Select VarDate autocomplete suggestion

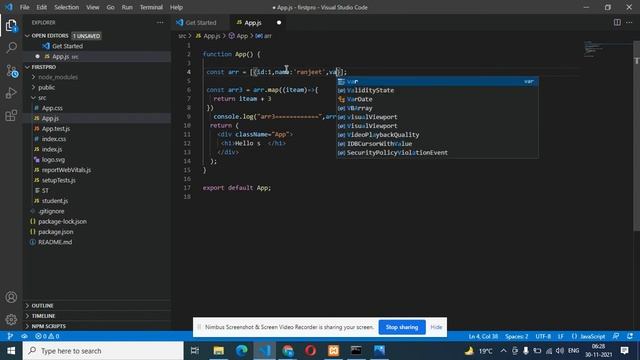(437, 99)
